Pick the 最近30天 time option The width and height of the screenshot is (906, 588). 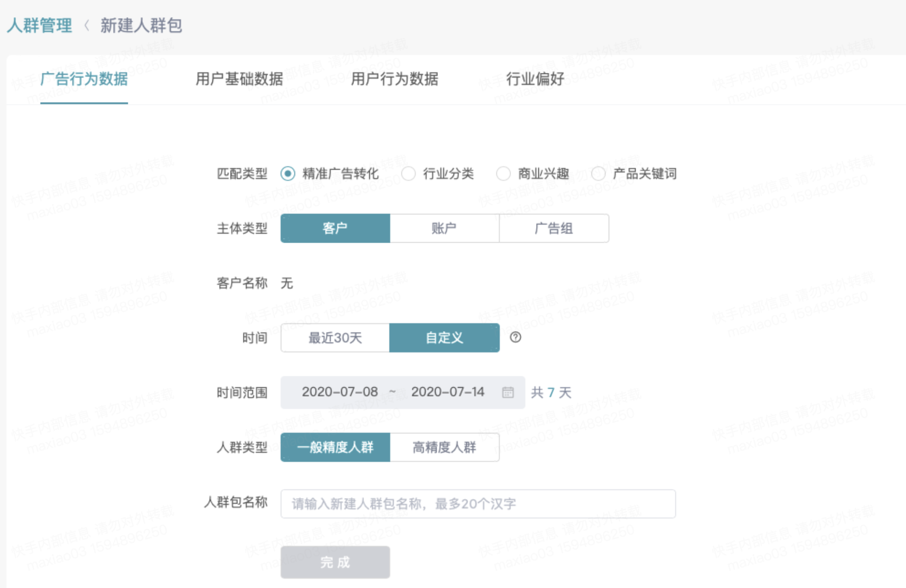click(335, 338)
